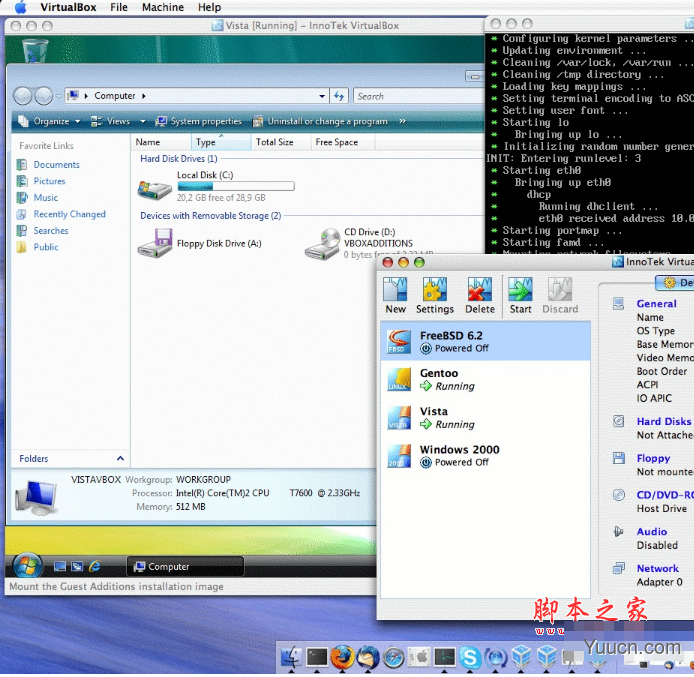This screenshot has width=694, height=677.
Task: Open the Audio section link
Action: [x=652, y=531]
